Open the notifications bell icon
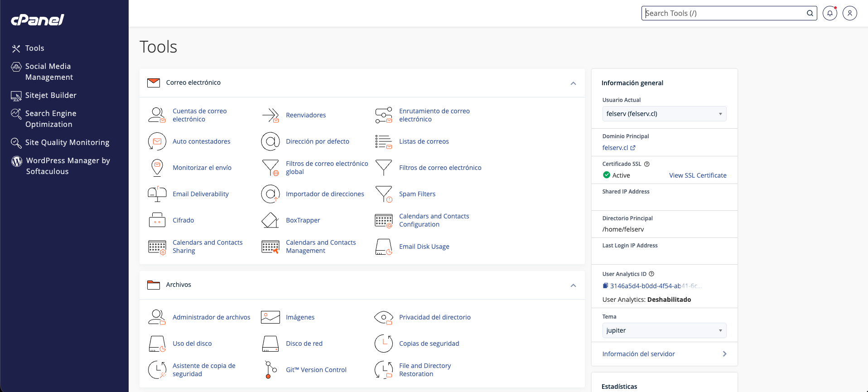This screenshot has width=868, height=392. 829,13
